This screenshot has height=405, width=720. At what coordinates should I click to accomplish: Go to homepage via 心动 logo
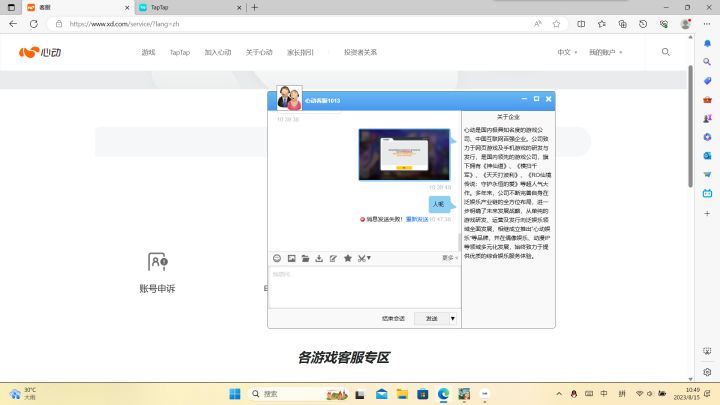40,52
